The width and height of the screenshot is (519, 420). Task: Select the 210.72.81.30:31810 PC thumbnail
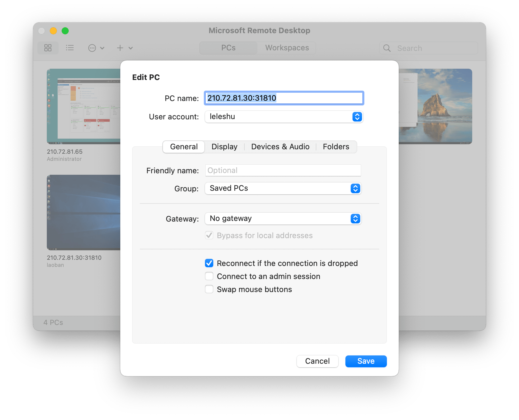click(84, 212)
